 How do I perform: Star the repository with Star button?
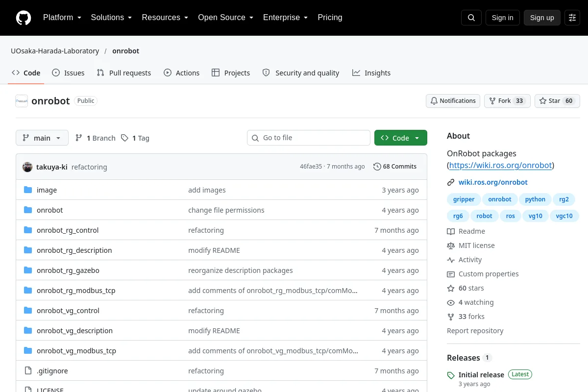(557, 101)
